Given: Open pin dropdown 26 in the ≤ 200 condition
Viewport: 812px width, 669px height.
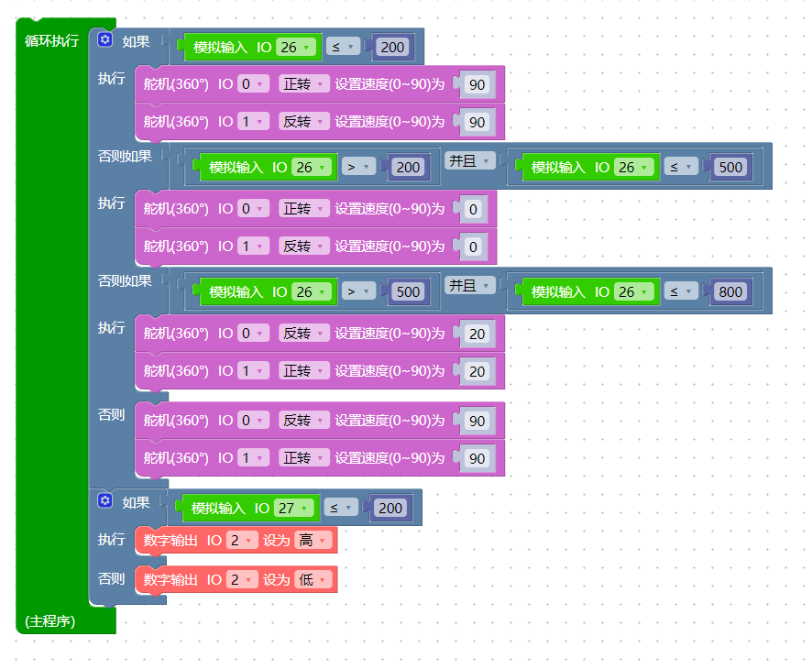Looking at the screenshot, I should click(296, 47).
